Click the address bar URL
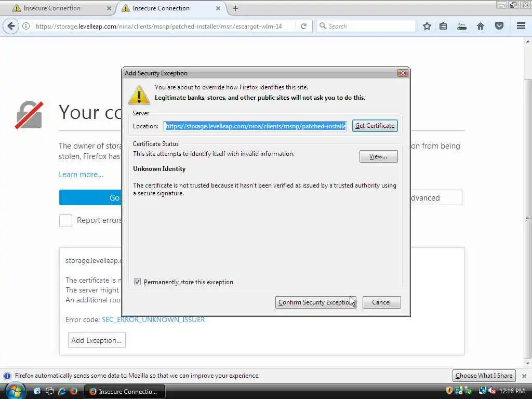The height and width of the screenshot is (399, 532). (x=159, y=26)
